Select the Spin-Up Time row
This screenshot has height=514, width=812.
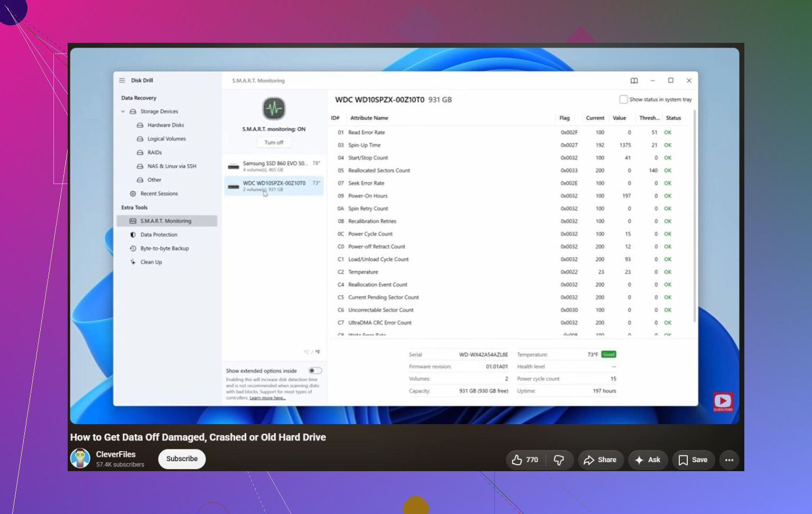pyautogui.click(x=510, y=145)
